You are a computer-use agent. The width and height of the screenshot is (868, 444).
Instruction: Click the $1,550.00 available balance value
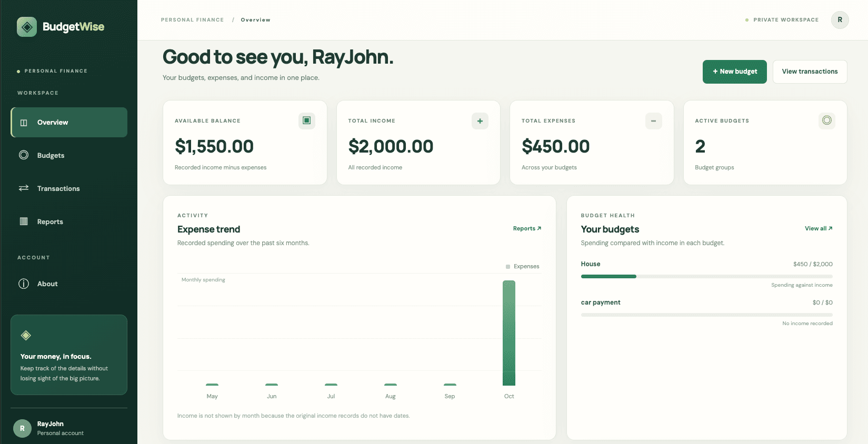(214, 146)
